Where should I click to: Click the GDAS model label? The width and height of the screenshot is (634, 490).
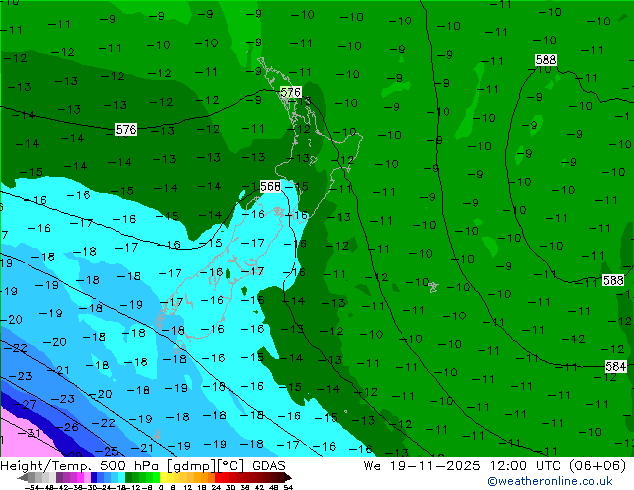coord(269,466)
